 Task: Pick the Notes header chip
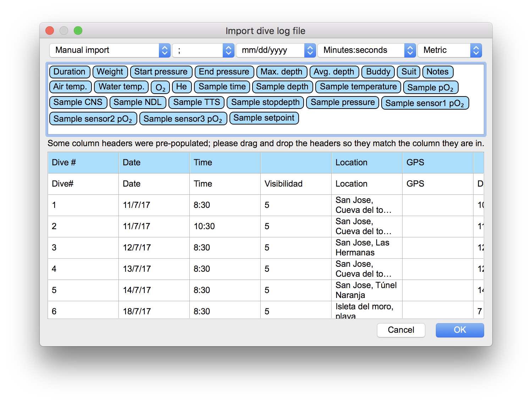coord(437,72)
